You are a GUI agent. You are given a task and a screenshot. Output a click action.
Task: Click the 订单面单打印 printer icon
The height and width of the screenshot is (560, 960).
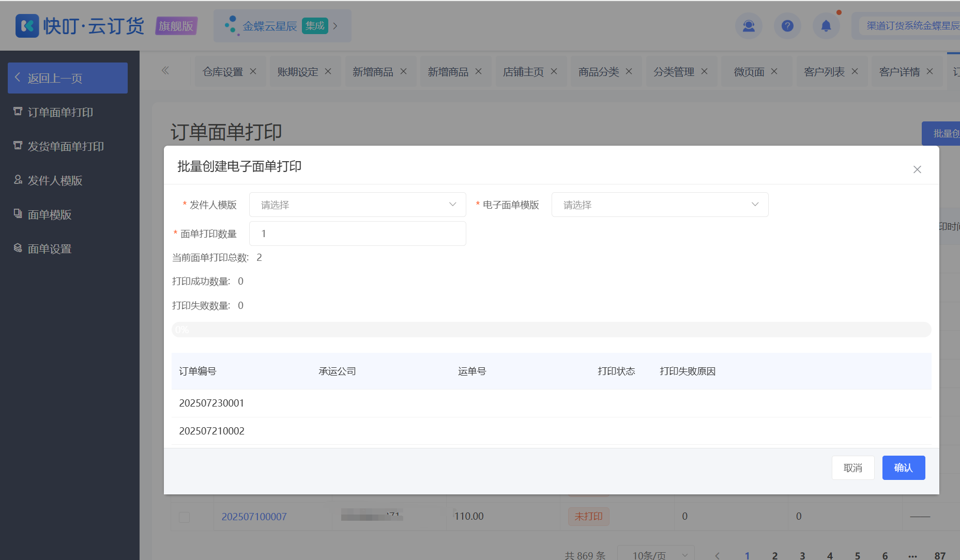(x=18, y=111)
